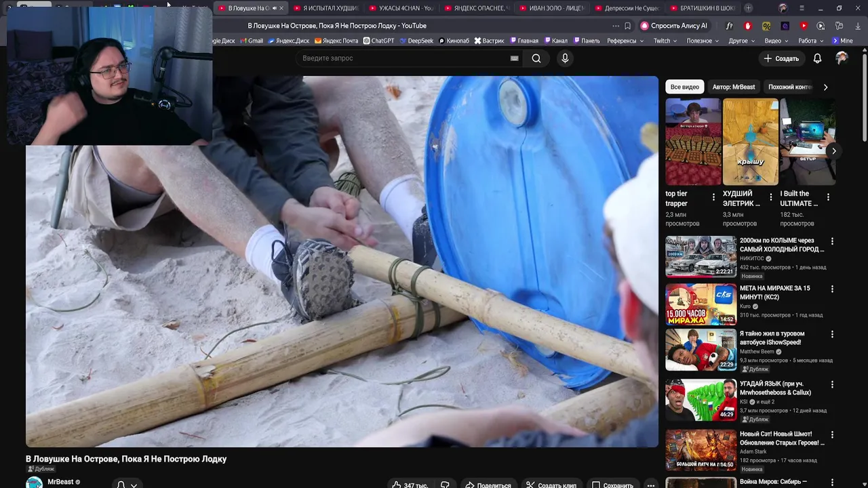The width and height of the screenshot is (868, 488).
Task: Switch to 'ЯНДЕКС ОПАСНЕЕ' tab
Action: (476, 8)
